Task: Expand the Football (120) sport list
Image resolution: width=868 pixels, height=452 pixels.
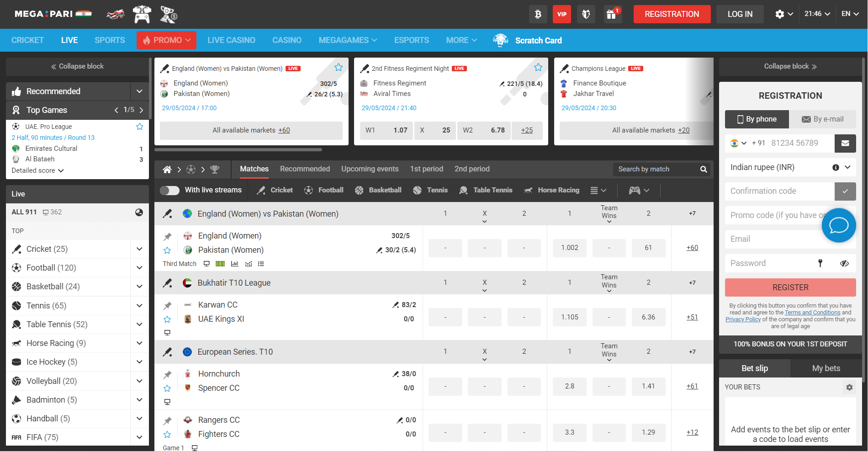Action: (139, 268)
